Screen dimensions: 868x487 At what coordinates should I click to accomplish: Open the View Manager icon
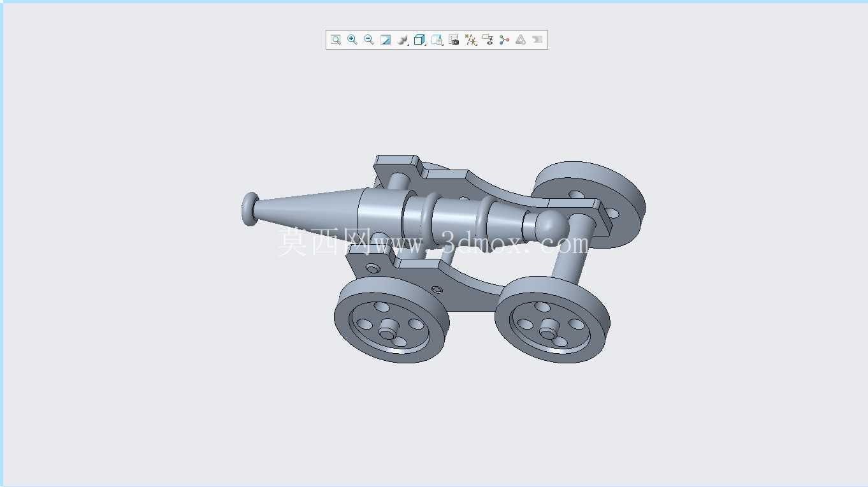tap(437, 40)
